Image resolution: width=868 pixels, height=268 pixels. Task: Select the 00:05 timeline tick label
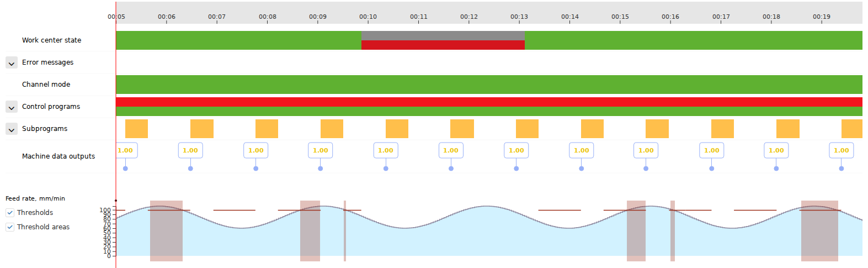point(116,17)
